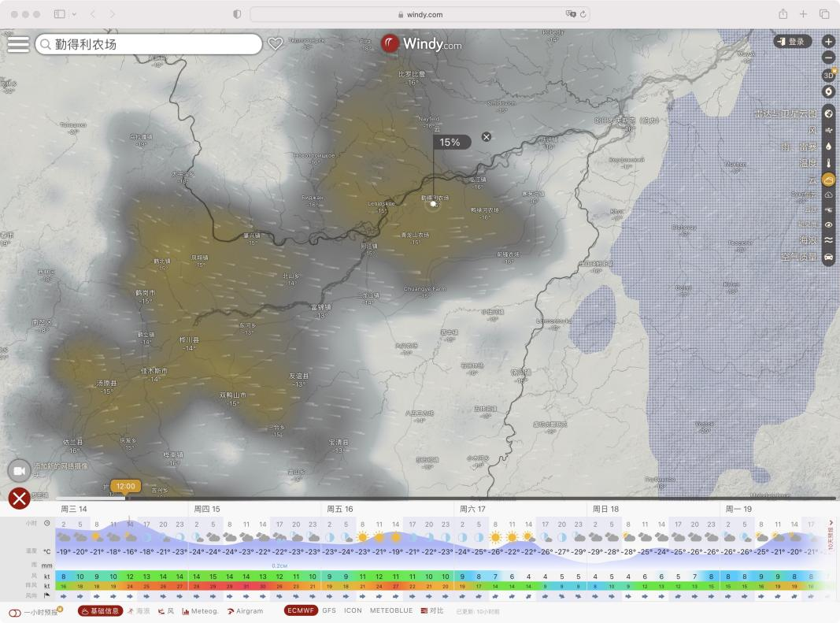Switch to 3D globe view

(828, 75)
